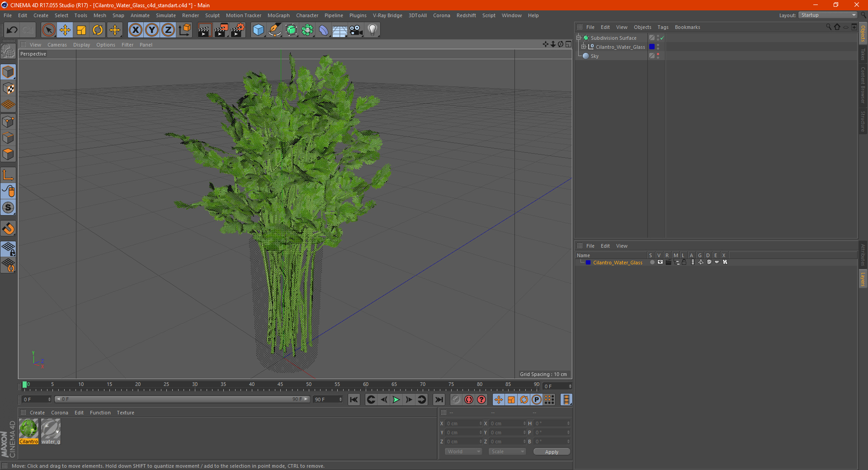Screen dimensions: 868x470
Task: Switch to Edges mode
Action: click(8, 138)
